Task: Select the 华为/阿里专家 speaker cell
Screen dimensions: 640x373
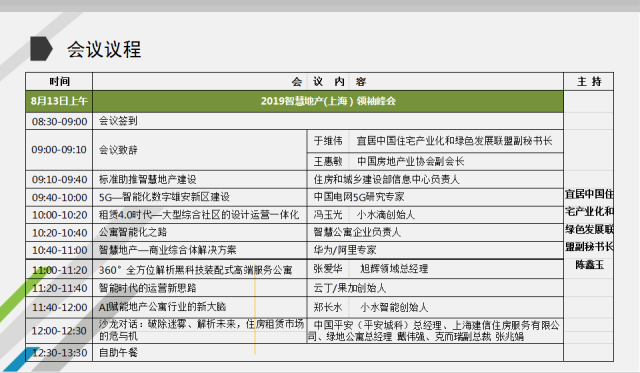Action: coord(435,250)
